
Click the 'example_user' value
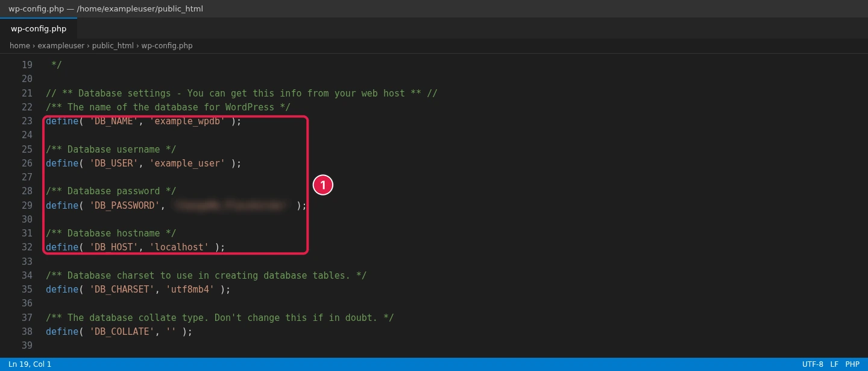[187, 163]
